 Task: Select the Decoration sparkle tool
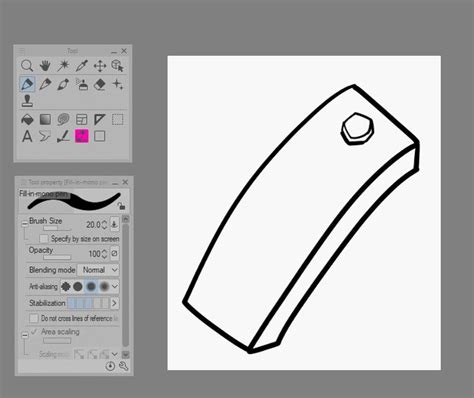click(x=118, y=84)
